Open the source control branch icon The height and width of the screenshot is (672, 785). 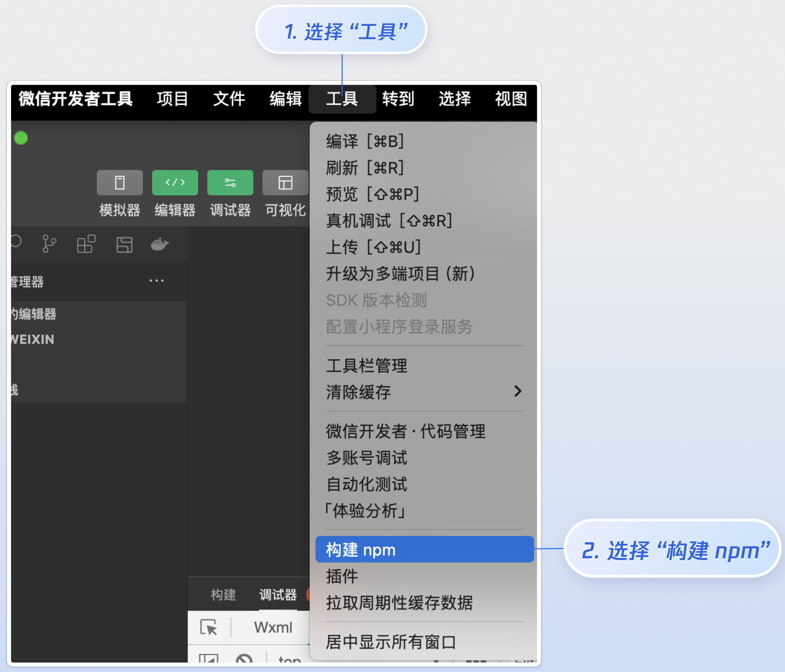(49, 243)
